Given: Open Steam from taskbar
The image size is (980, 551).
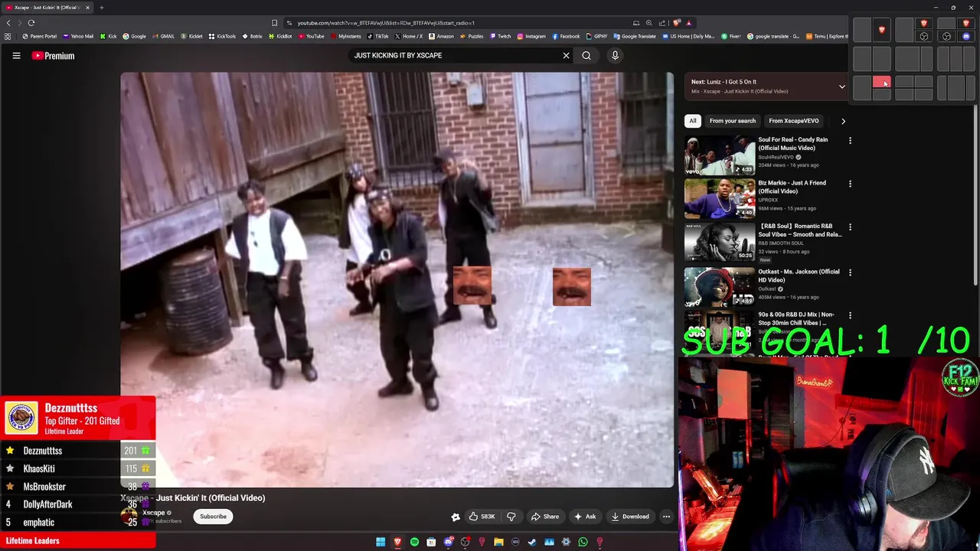Looking at the screenshot, I should click(532, 542).
